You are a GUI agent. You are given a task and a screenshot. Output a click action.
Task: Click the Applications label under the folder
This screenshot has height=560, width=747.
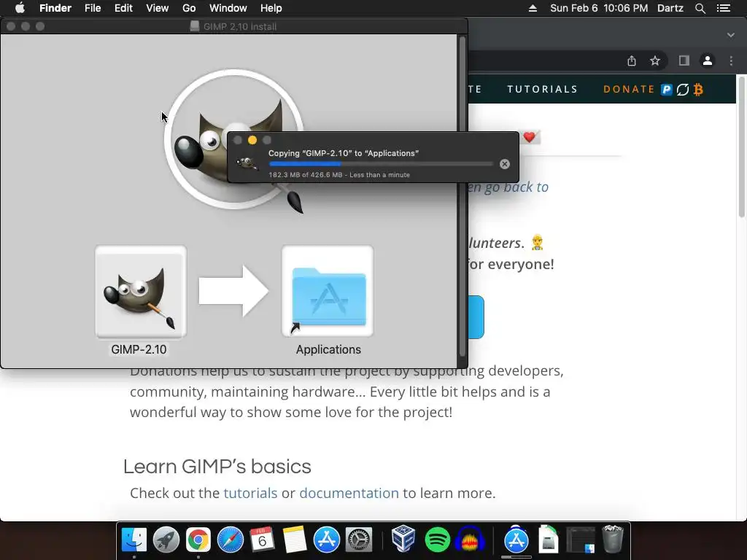[328, 349]
